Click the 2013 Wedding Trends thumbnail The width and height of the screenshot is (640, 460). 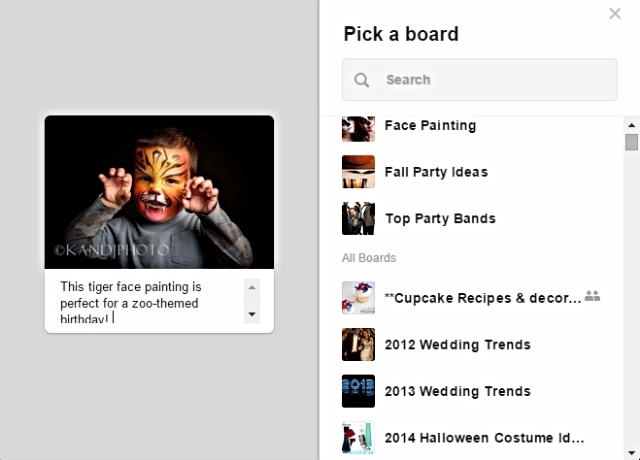[x=358, y=391]
